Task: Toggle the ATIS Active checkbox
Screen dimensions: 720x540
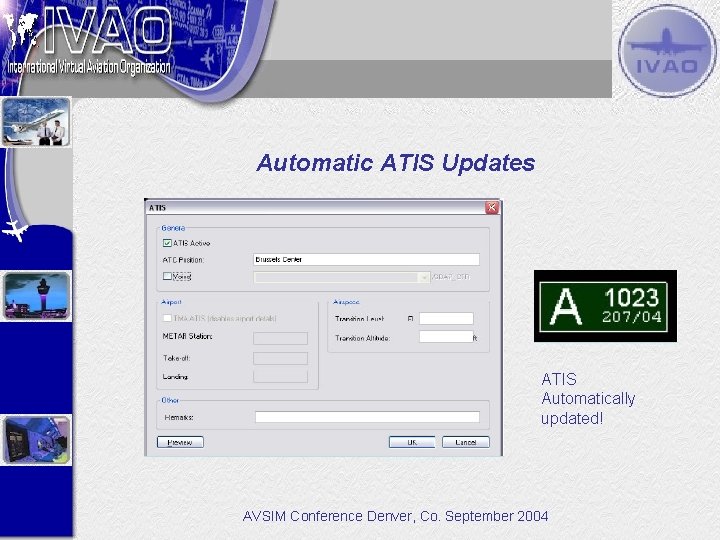Action: coord(167,243)
